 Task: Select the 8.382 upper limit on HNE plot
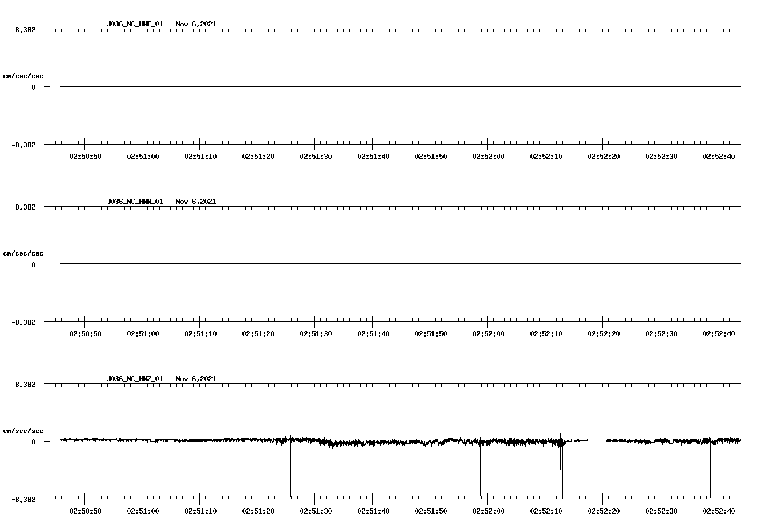(25, 29)
